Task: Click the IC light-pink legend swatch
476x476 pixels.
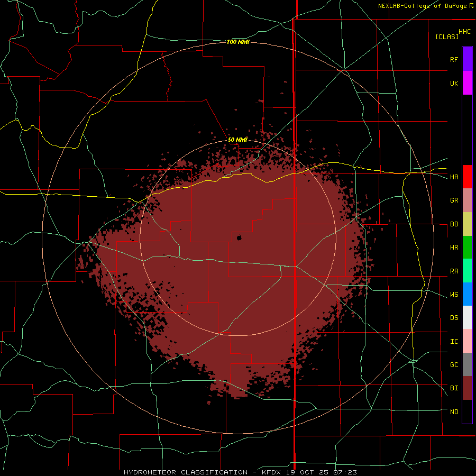Action: click(467, 341)
